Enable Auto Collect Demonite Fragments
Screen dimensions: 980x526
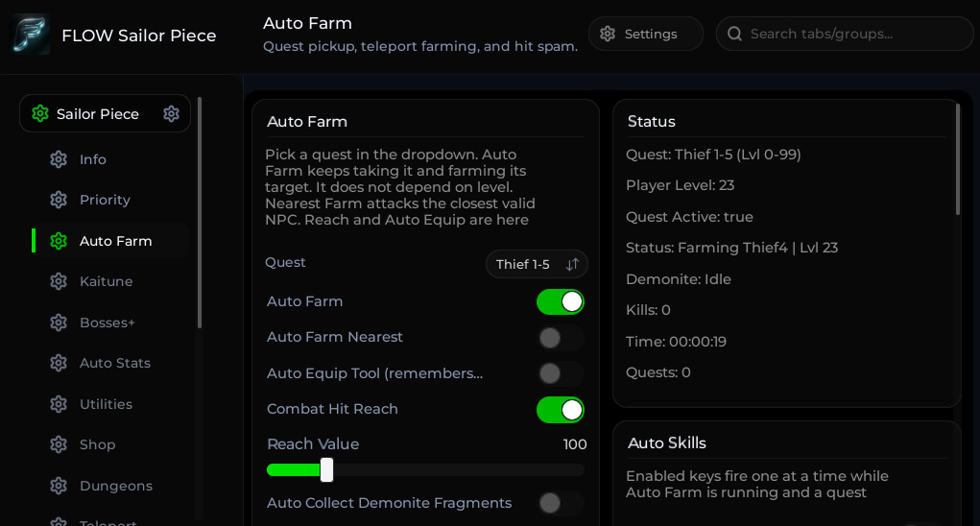click(x=560, y=503)
